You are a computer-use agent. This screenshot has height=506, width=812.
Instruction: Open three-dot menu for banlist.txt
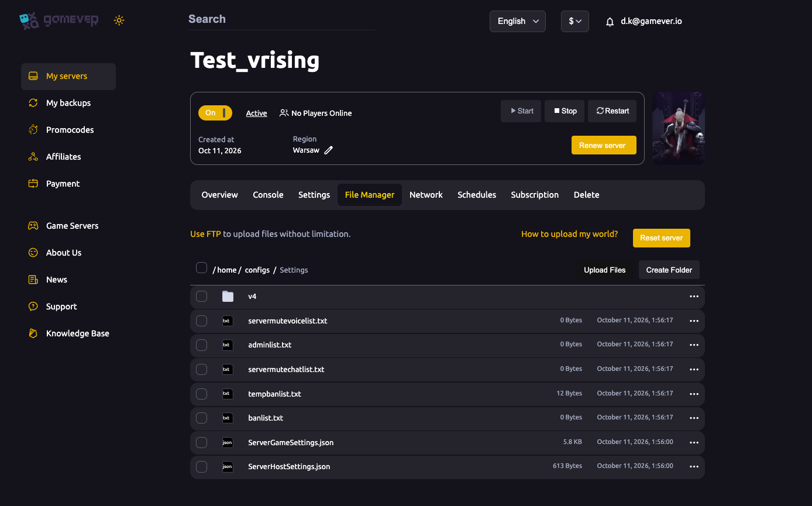click(694, 418)
